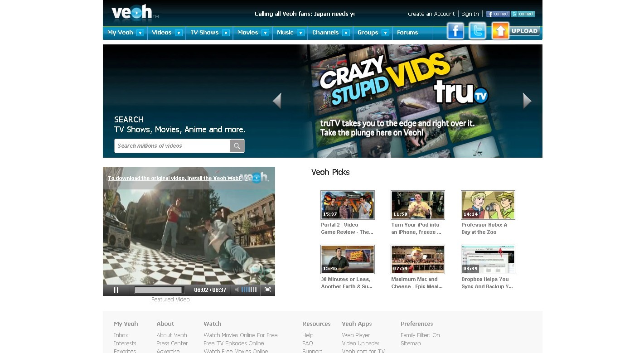Expand the Movies dropdown arrow
The image size is (644, 353).
coord(265,33)
